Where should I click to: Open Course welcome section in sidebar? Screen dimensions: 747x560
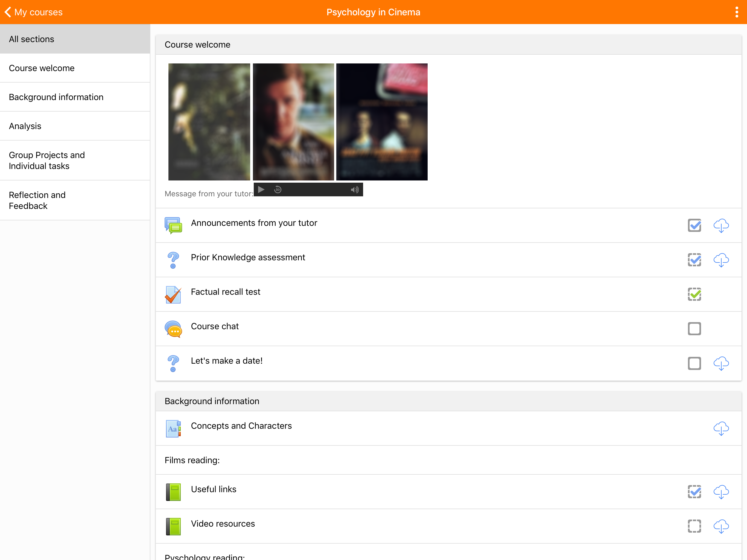(75, 68)
